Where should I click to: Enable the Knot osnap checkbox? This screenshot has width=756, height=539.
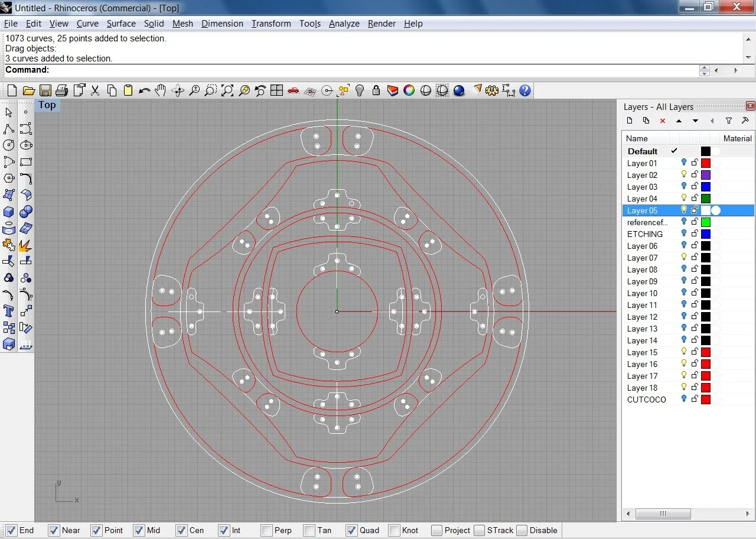point(394,530)
